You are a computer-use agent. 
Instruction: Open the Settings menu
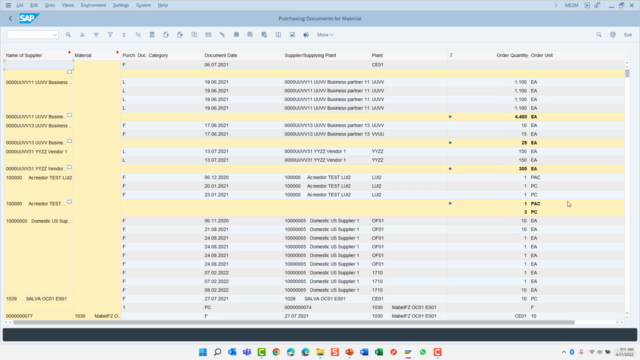121,5
